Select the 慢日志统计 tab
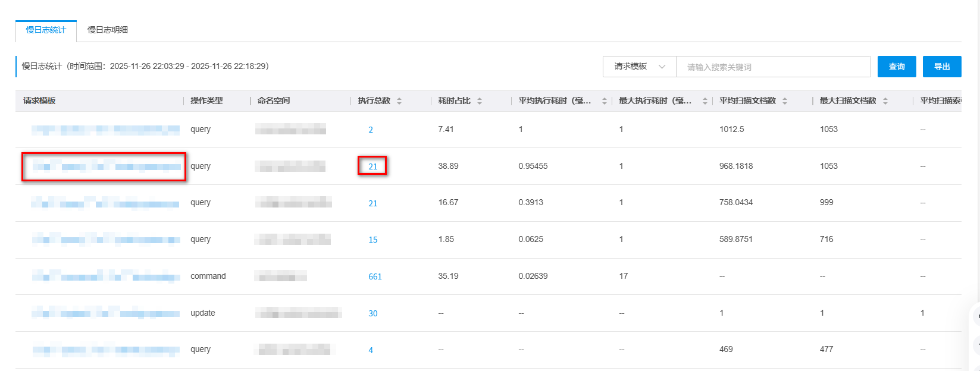 pyautogui.click(x=46, y=30)
